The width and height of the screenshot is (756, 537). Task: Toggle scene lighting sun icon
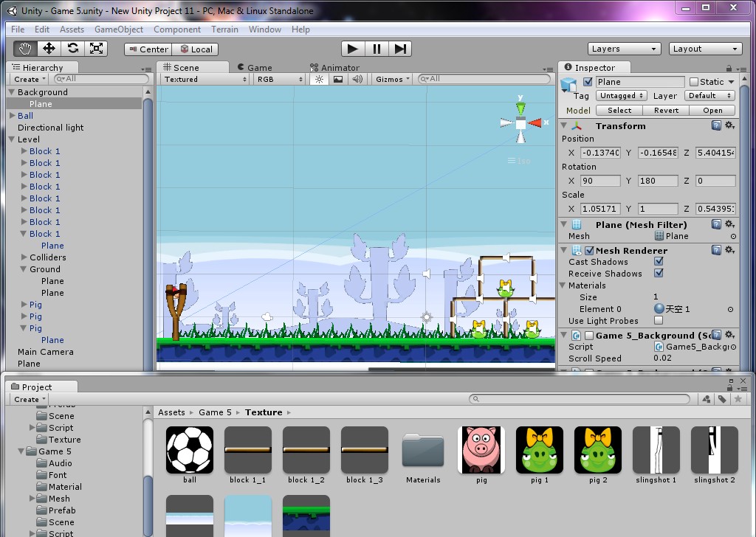(x=319, y=79)
